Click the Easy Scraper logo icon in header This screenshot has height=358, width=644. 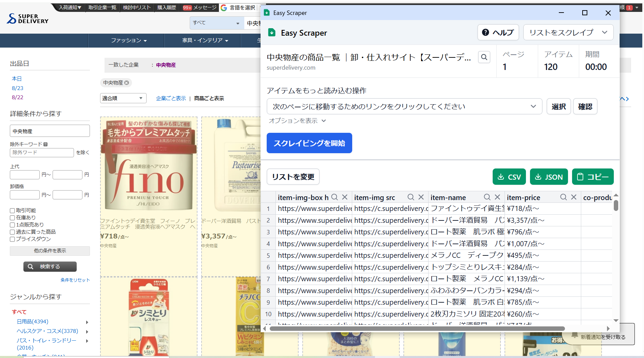(272, 33)
